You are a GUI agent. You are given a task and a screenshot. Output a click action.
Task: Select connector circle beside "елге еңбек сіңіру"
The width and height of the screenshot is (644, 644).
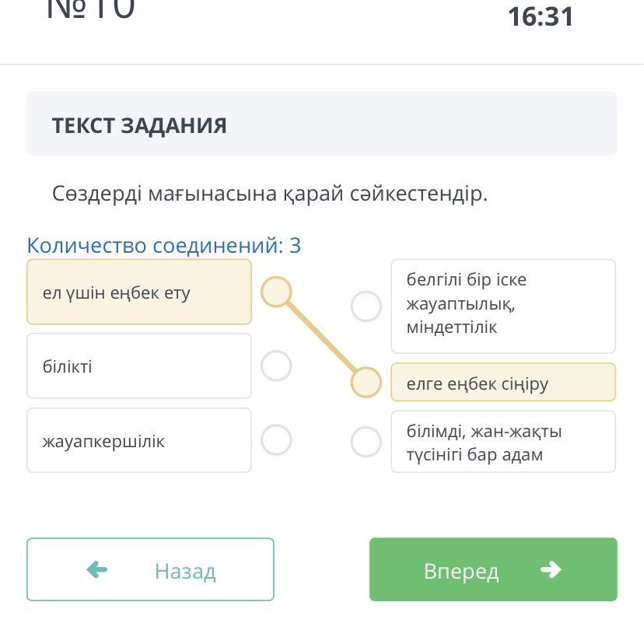click(366, 382)
